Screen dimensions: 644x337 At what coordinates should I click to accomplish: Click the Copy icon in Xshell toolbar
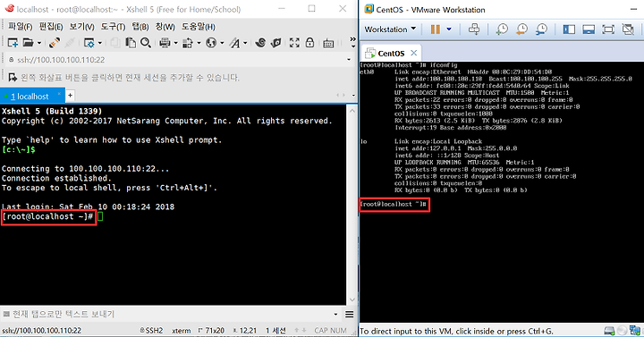click(x=115, y=43)
